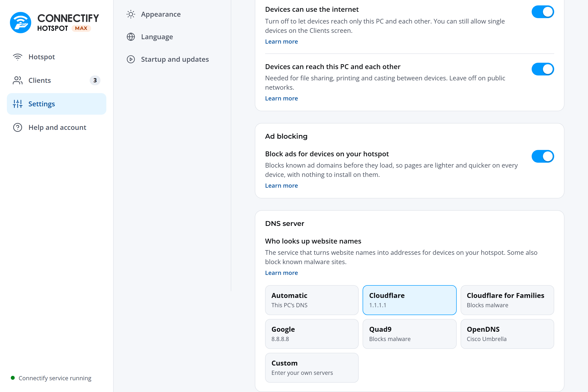This screenshot has width=588, height=392.
Task: Turn off Devices can use the internet
Action: point(543,12)
